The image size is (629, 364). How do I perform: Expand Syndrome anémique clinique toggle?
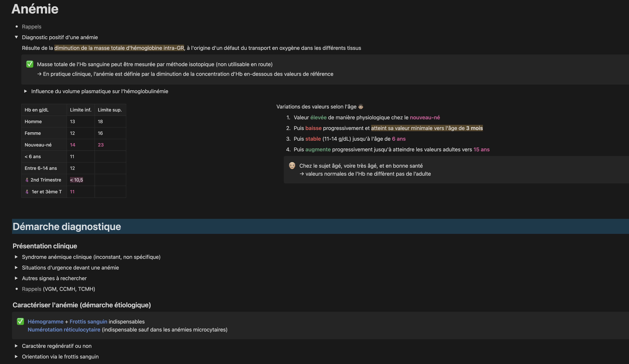pyautogui.click(x=16, y=257)
